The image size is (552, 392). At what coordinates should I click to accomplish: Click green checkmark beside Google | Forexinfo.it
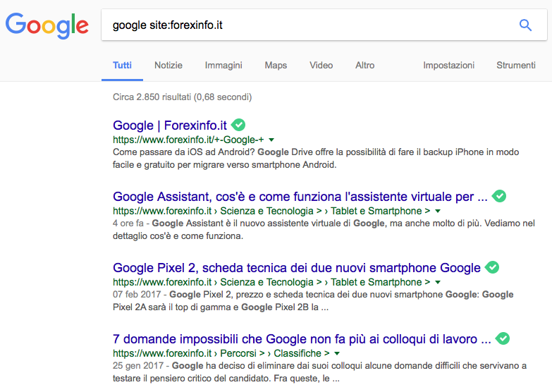(239, 125)
